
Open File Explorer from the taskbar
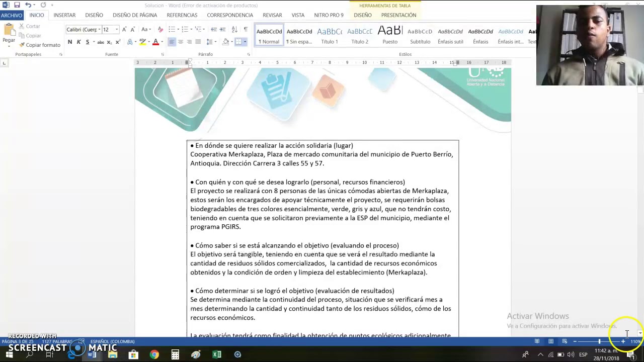112,354
